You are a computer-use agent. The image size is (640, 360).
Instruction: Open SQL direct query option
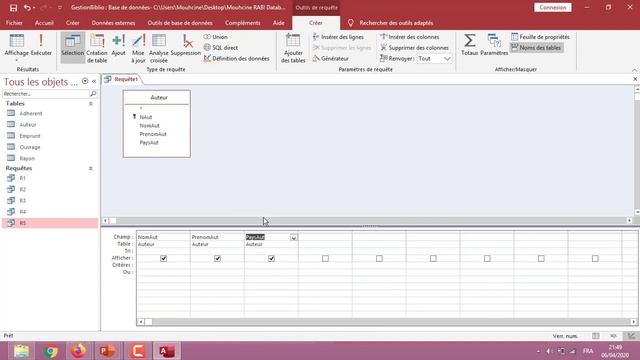coord(221,48)
